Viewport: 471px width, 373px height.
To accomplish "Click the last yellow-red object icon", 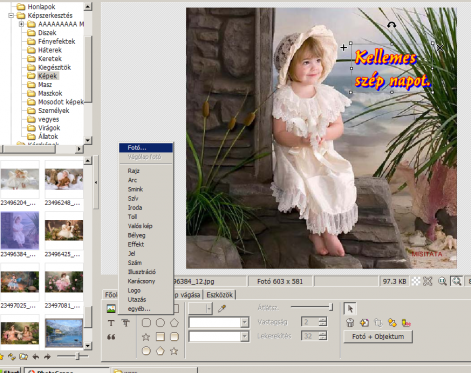I will pos(406,322).
